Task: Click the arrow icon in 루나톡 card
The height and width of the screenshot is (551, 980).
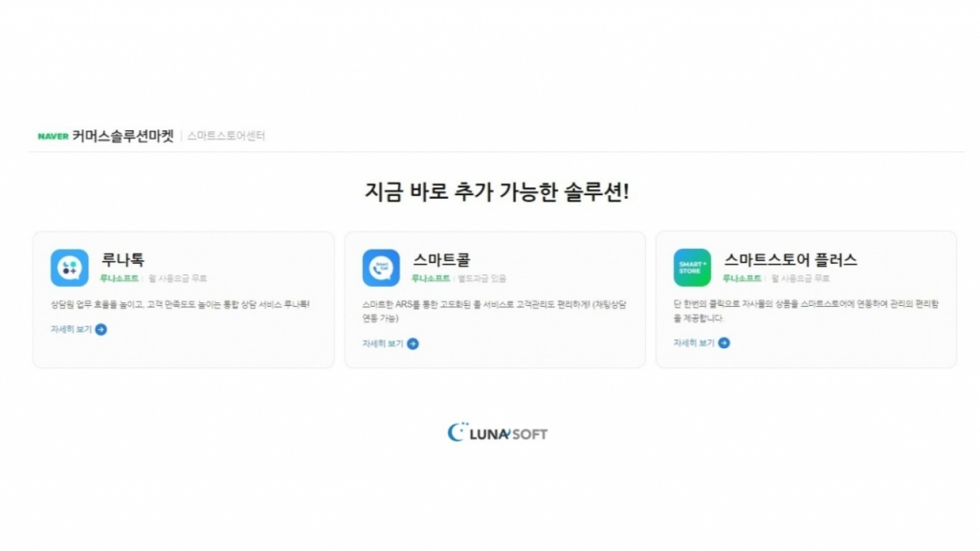Action: click(x=100, y=329)
